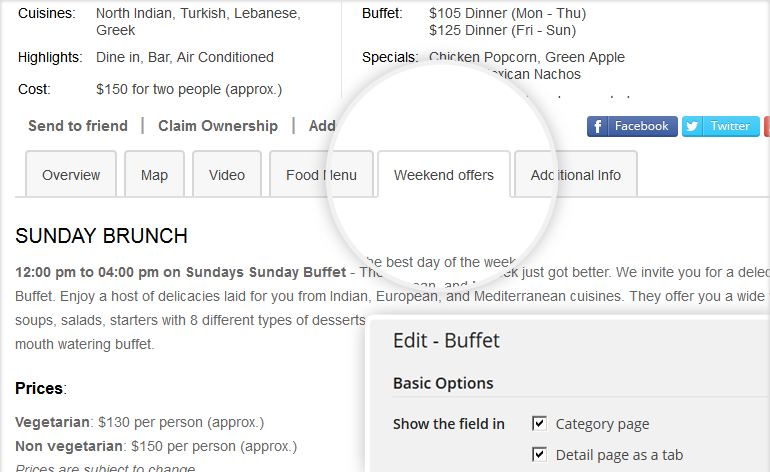
Task: Click the Basic Options section header
Action: 443,383
